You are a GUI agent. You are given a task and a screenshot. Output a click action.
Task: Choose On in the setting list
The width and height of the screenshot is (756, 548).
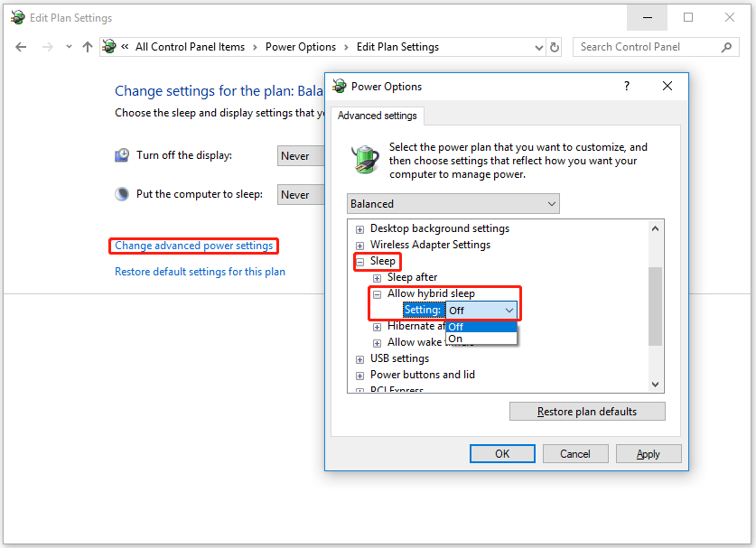[481, 339]
